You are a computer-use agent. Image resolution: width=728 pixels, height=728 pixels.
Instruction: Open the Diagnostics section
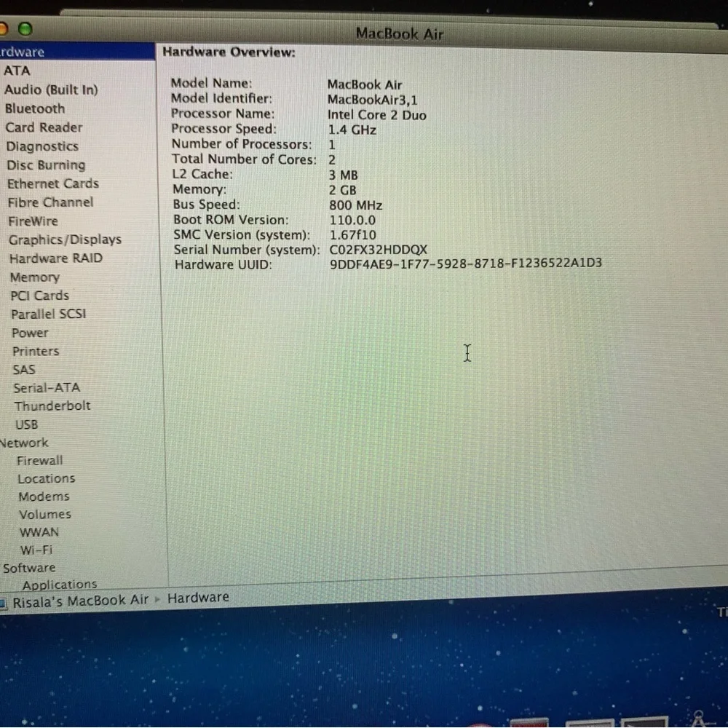tap(42, 146)
